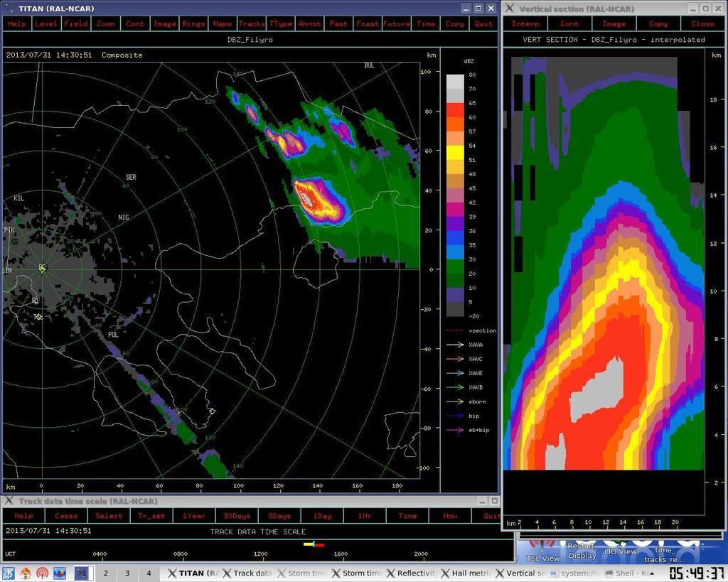Image resolution: width=728 pixels, height=582 pixels.
Task: Click the red 65 dBZ color swatch
Action: click(x=455, y=109)
